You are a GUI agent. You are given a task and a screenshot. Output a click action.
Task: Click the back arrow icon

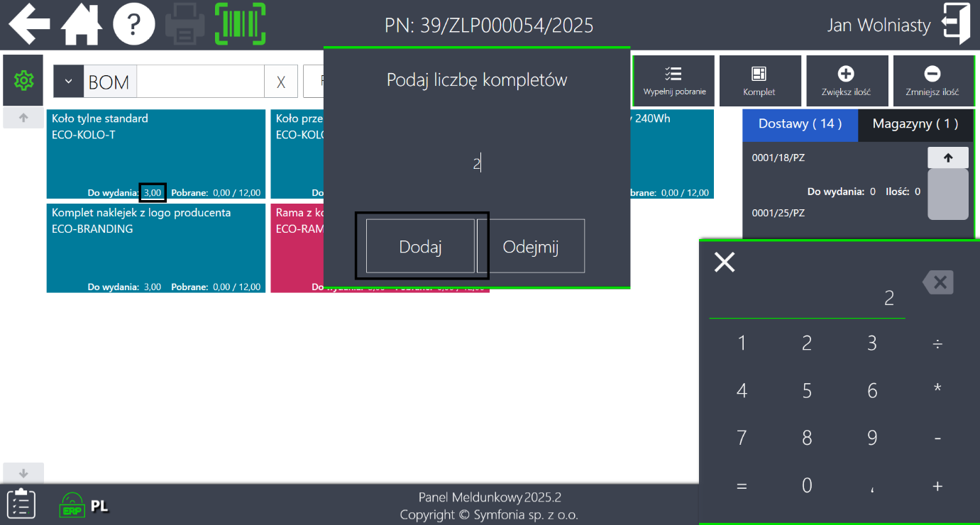tap(29, 25)
